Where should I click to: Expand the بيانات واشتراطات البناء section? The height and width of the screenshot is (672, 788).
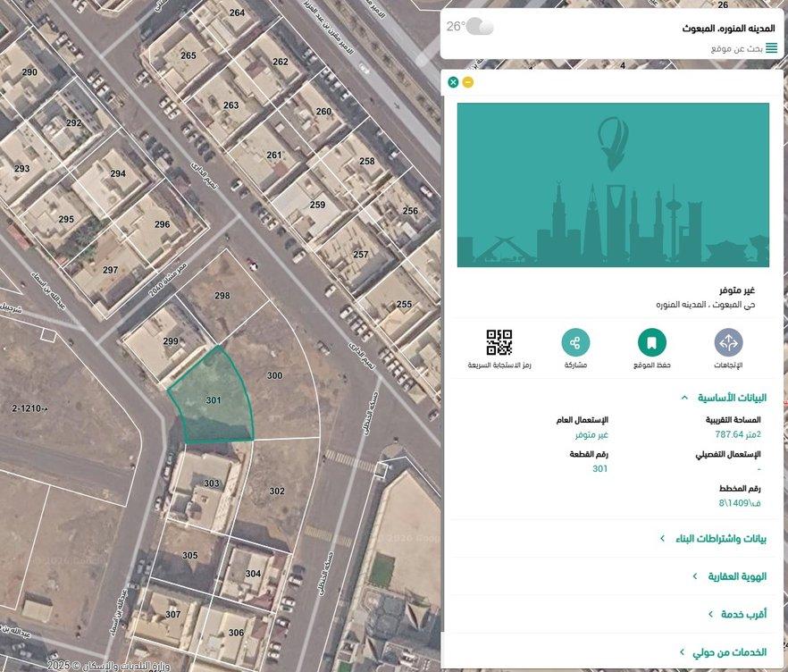[x=712, y=539]
